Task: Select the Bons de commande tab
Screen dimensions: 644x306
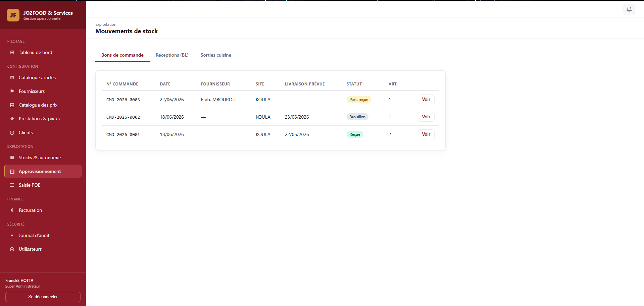Action: pyautogui.click(x=122, y=55)
